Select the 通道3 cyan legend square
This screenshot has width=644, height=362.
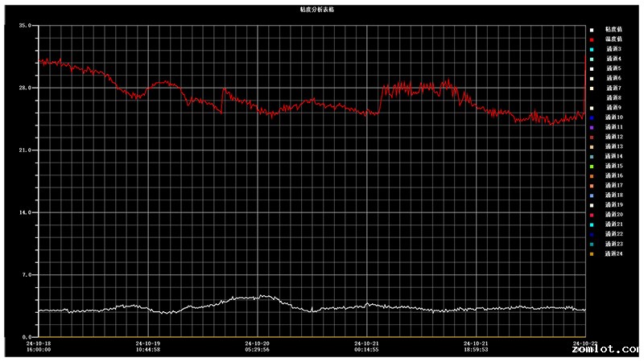[x=591, y=49]
